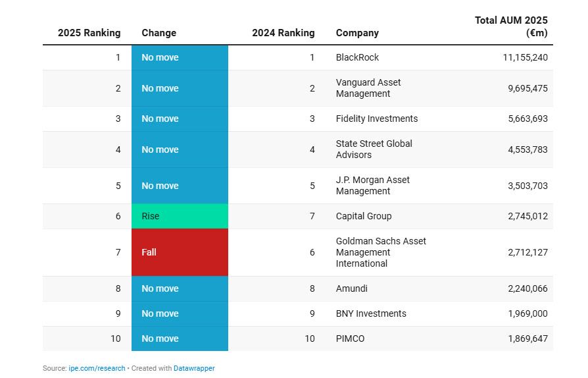Open the ipe.com/research source link
Screen dimensions: 588x378
click(x=97, y=368)
